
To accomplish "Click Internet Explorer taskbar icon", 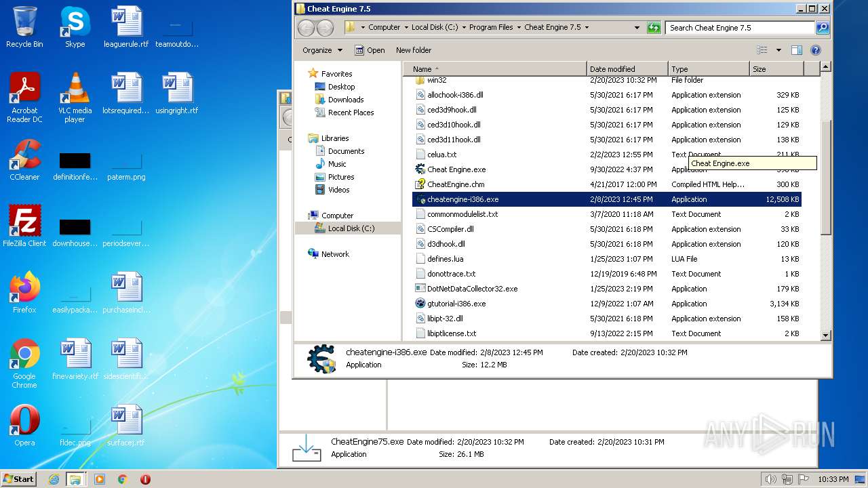I will click(x=54, y=479).
